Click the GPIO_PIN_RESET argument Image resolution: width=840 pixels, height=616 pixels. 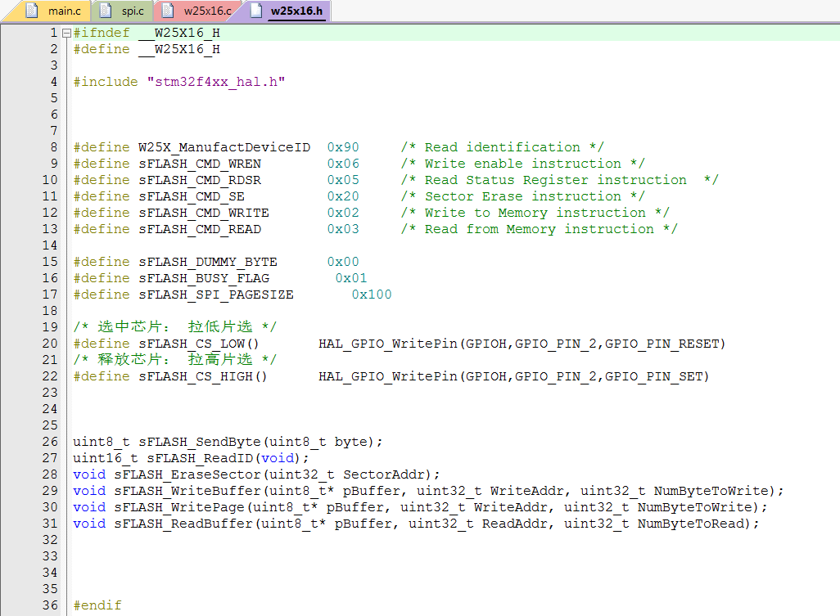[x=662, y=344]
